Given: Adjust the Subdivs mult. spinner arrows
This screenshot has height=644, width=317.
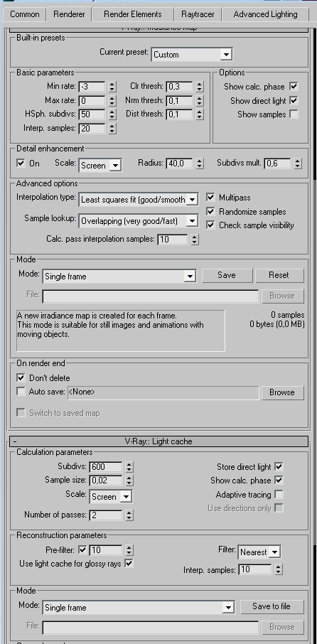Looking at the screenshot, I should pos(298,163).
